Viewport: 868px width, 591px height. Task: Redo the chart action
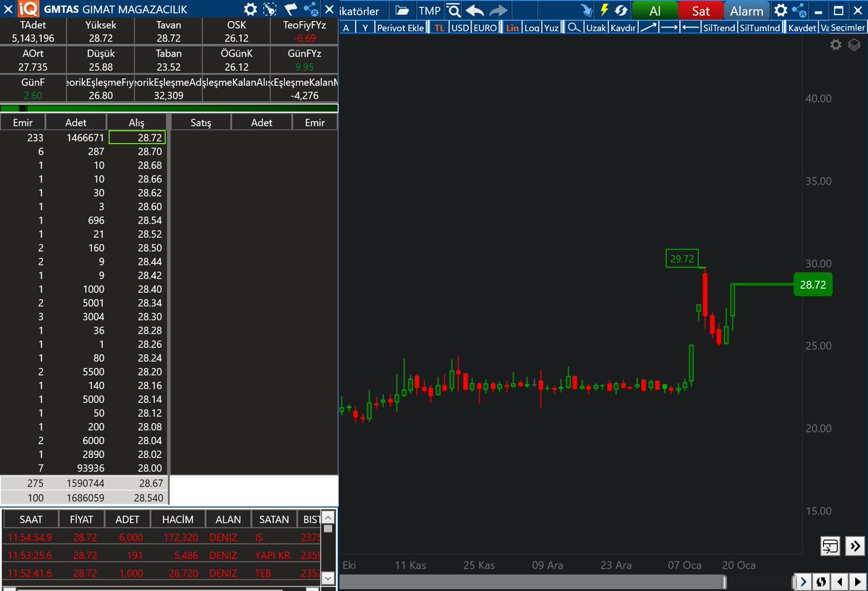498,10
